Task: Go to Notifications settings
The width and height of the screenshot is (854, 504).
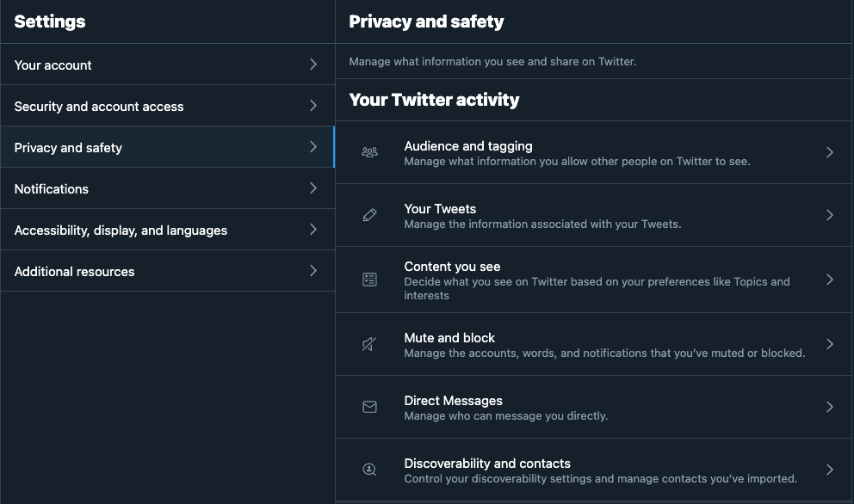Action: pos(52,189)
